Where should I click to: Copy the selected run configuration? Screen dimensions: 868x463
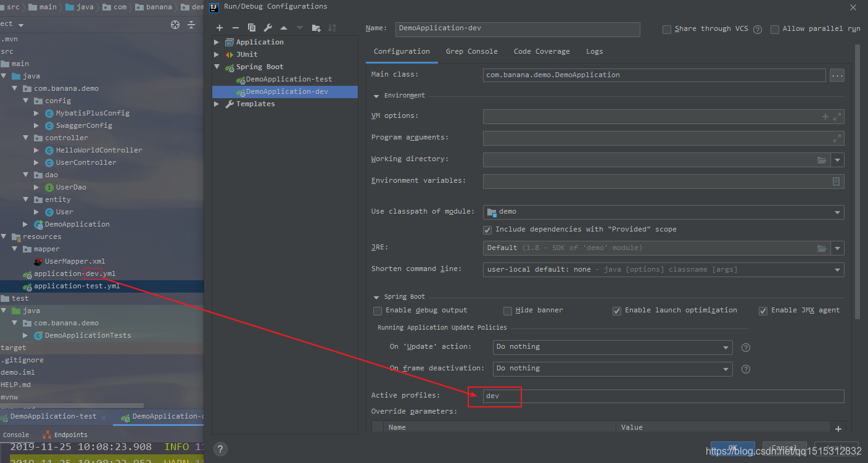click(252, 28)
